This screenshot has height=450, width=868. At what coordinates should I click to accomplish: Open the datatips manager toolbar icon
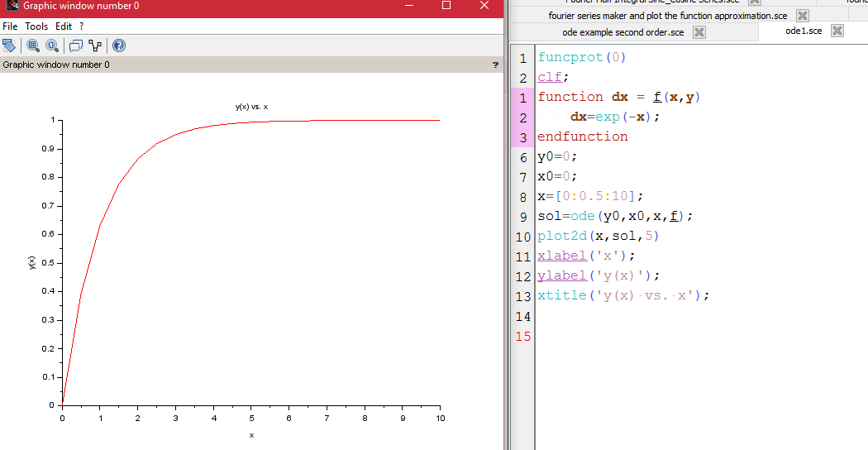(x=95, y=45)
